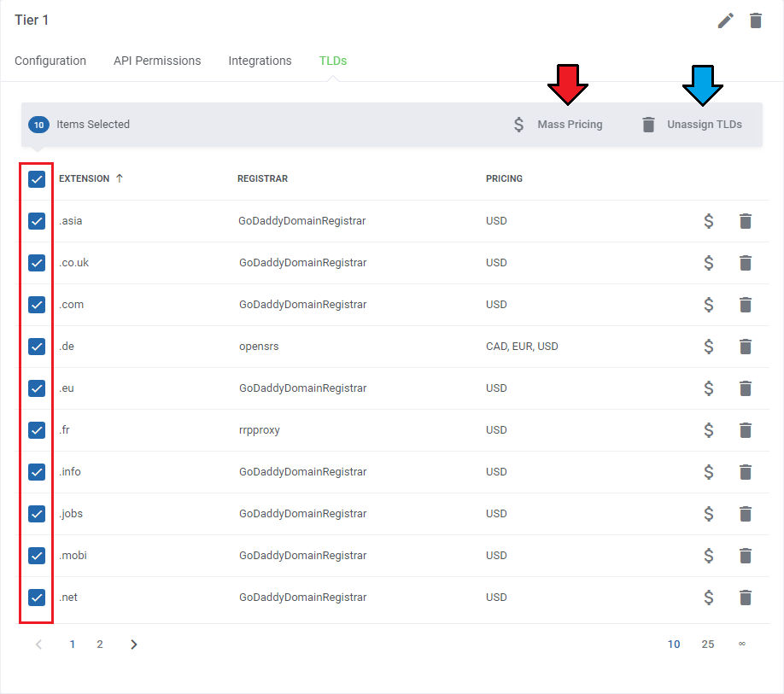Viewport: 784px width, 694px height.
Task: Uncheck the .asia row checkbox
Action: pos(37,221)
